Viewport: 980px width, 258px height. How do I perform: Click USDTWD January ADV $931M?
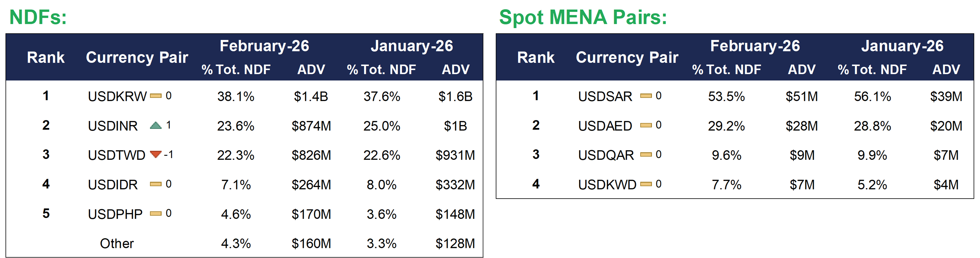coord(455,155)
